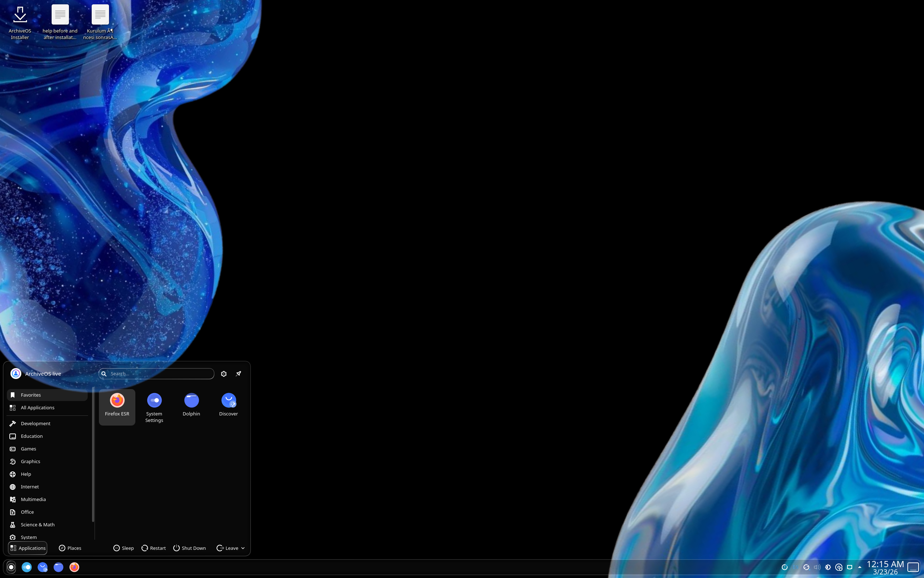Expand the Leave dropdown
The image size is (924, 578).
[x=231, y=548]
